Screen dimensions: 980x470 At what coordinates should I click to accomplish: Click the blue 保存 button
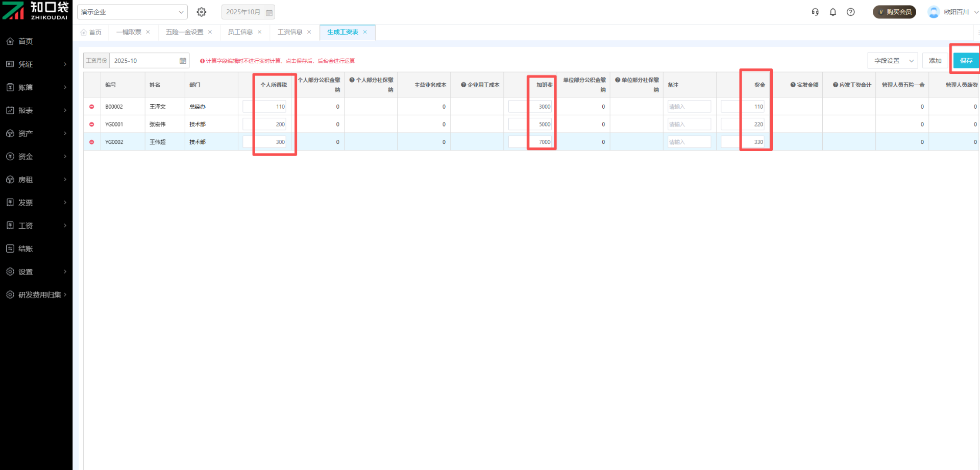[x=966, y=61]
